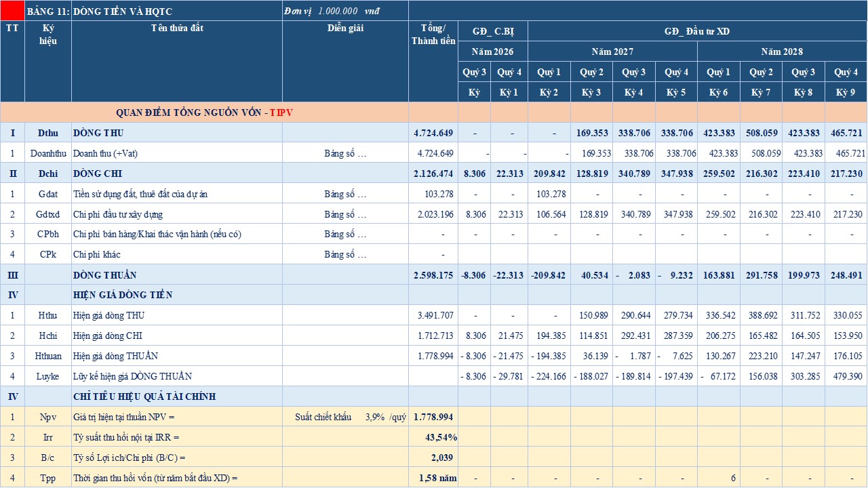Select the Doanhthu Bảng số reference cell
The height and width of the screenshot is (488, 868).
pos(345,153)
